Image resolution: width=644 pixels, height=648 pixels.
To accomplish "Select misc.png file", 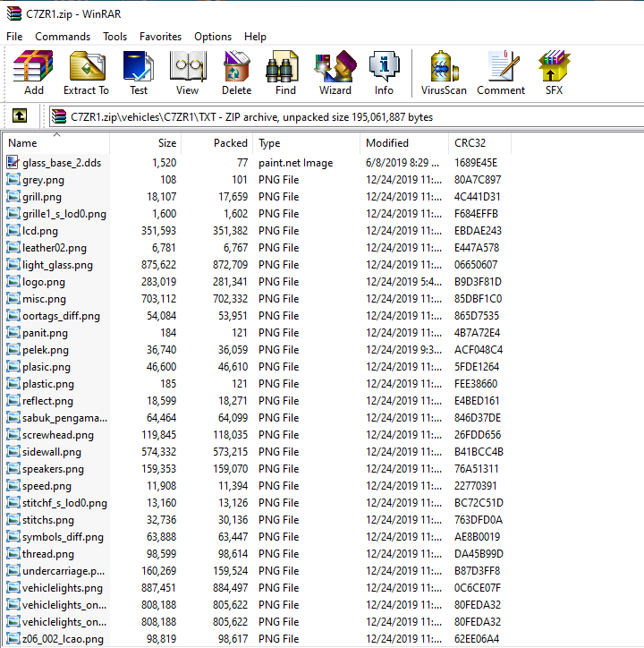I will pyautogui.click(x=44, y=299).
